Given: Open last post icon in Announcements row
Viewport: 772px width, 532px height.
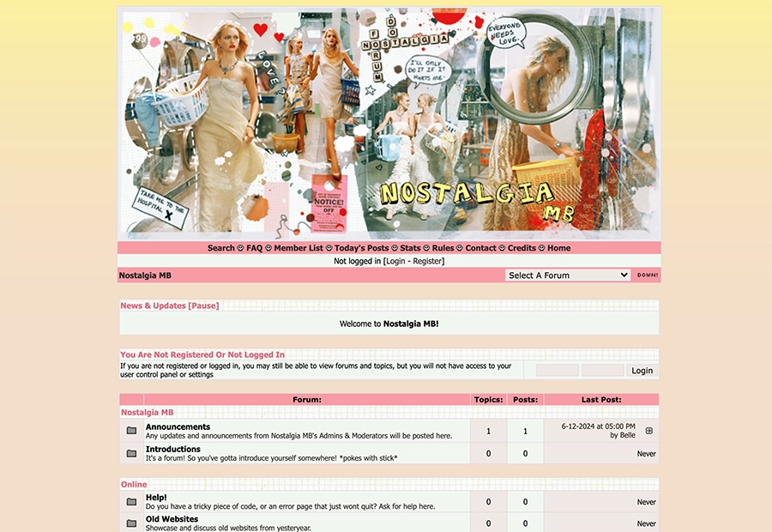Looking at the screenshot, I should pos(648,431).
